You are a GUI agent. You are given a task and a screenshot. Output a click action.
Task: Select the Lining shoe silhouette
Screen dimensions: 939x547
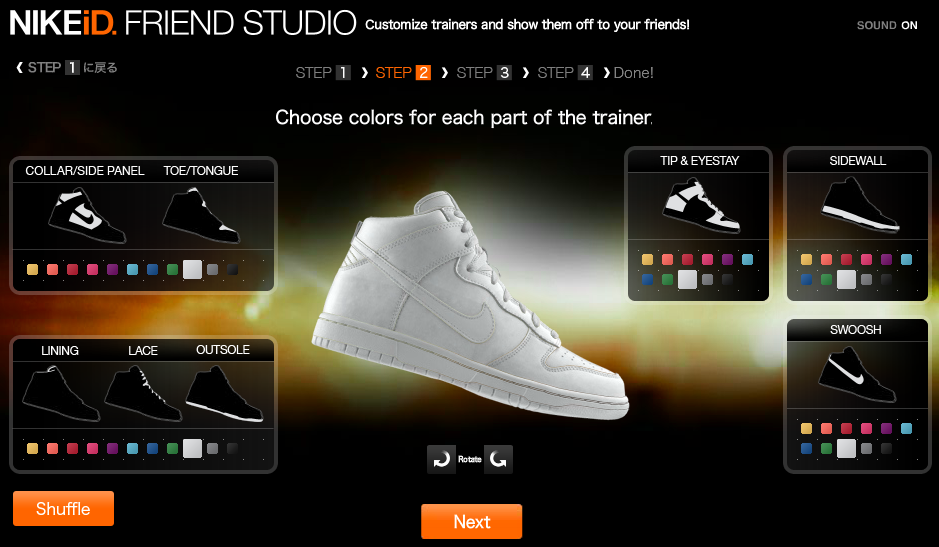(x=60, y=394)
